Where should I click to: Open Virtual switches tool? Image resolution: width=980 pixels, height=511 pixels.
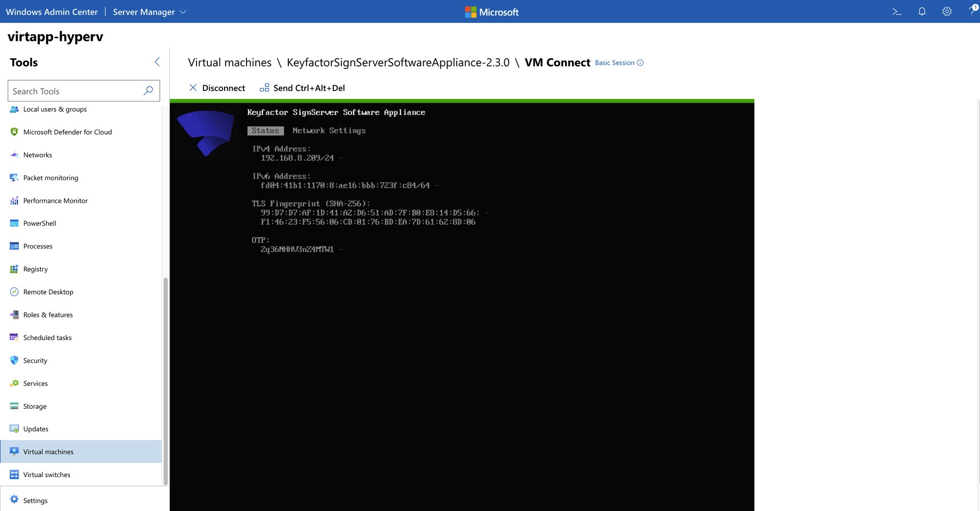(x=47, y=475)
